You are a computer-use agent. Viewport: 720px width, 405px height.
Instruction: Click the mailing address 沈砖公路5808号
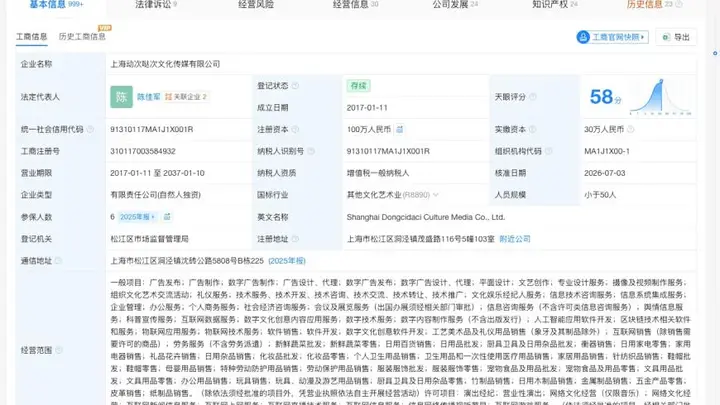tap(187, 261)
